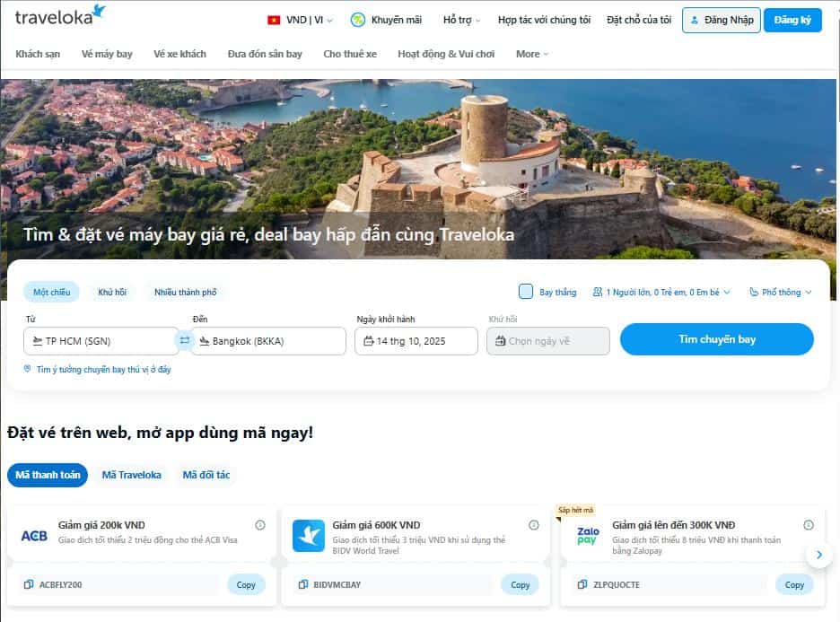Enable the Bay thẳng checkbox
Screen dimensions: 840x622
(x=526, y=292)
